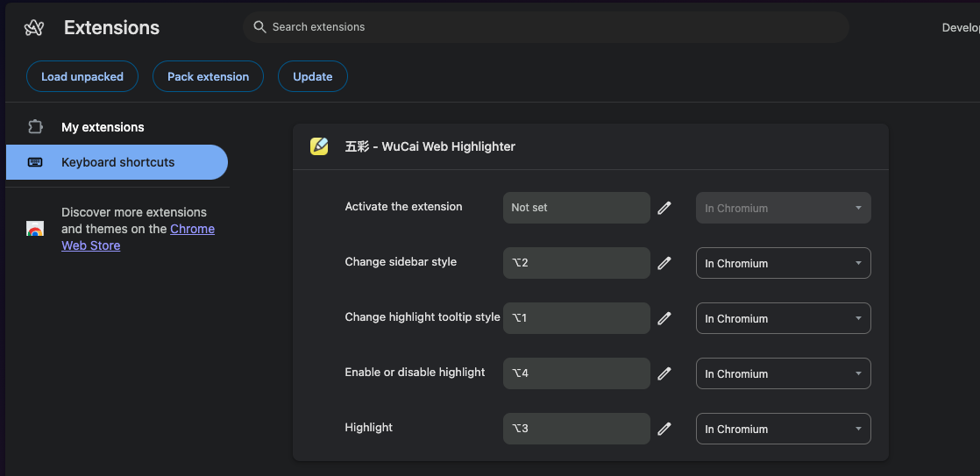Screen dimensions: 980x476
Task: Click Load unpacked button
Action: pos(82,76)
